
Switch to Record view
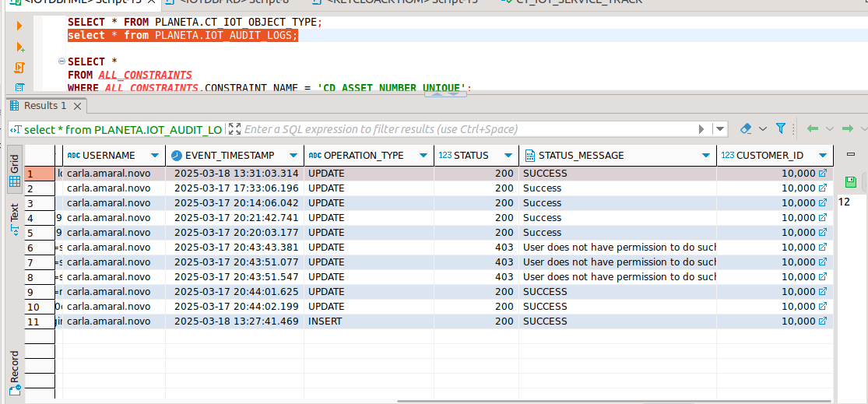14,374
